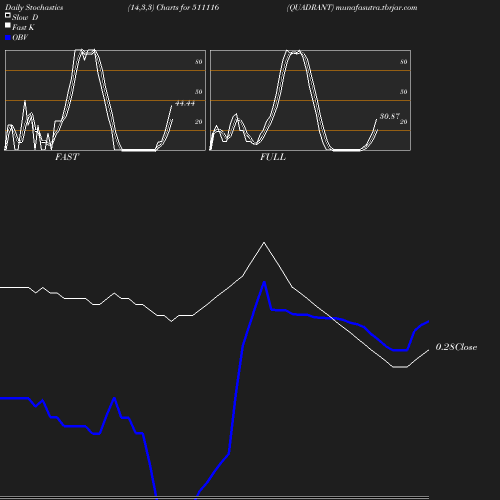The width and height of the screenshot is (500, 500).
Task: Click the FAST chart label
Action: (67, 157)
